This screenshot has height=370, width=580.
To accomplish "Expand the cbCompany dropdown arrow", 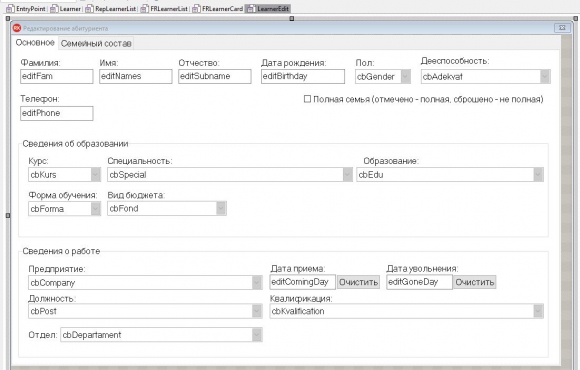I will (x=257, y=283).
